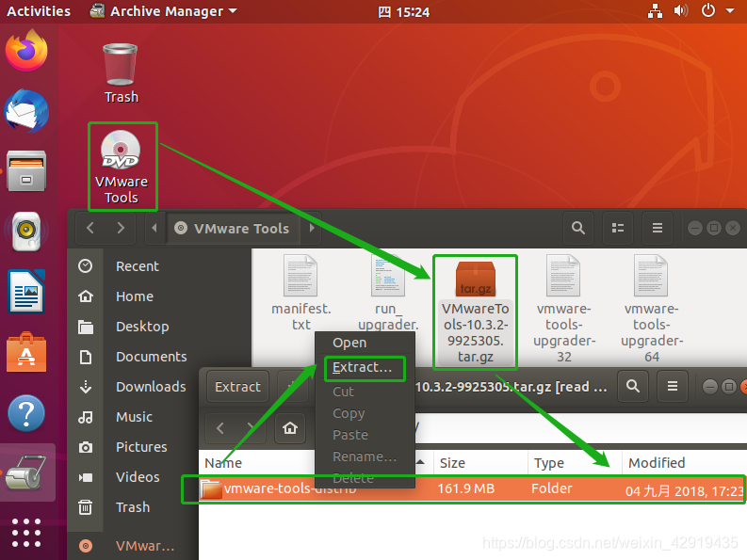The width and height of the screenshot is (747, 560).
Task: Sort by the Size column header
Action: coord(480,463)
